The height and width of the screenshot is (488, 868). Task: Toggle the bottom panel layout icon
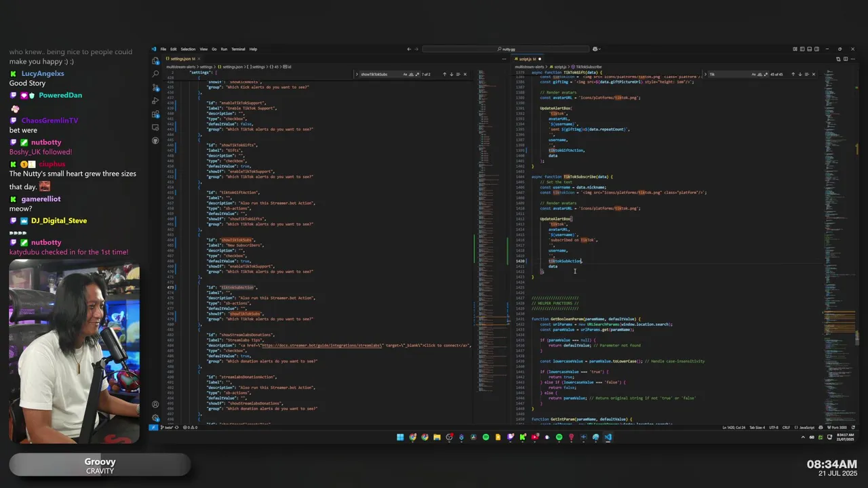pos(810,49)
